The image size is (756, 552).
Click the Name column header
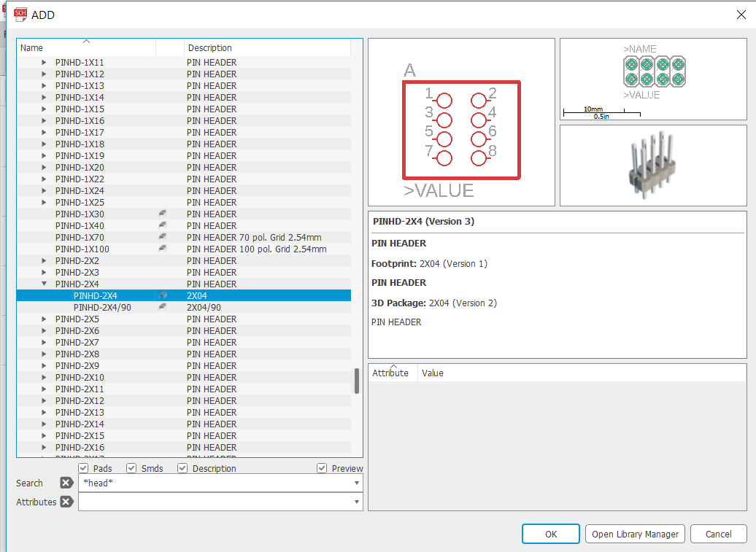pyautogui.click(x=31, y=47)
